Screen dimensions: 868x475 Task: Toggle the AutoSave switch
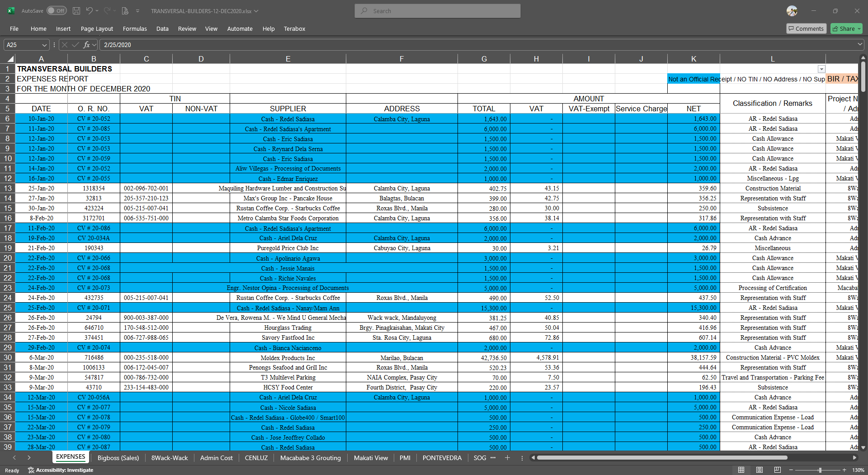pyautogui.click(x=57, y=11)
